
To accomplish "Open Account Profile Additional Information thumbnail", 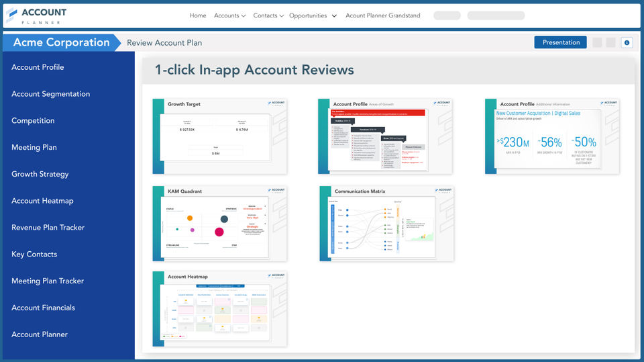I will click(x=552, y=136).
